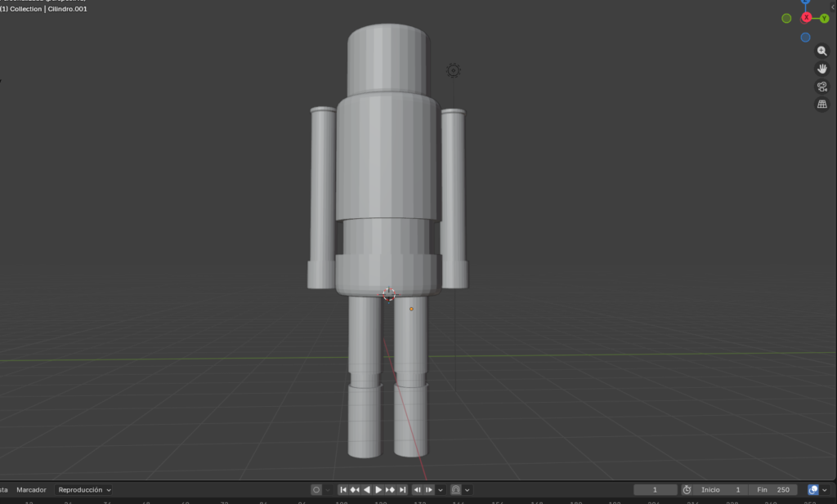The height and width of the screenshot is (504, 837).
Task: Click the Fin end frame field
Action: click(x=773, y=489)
